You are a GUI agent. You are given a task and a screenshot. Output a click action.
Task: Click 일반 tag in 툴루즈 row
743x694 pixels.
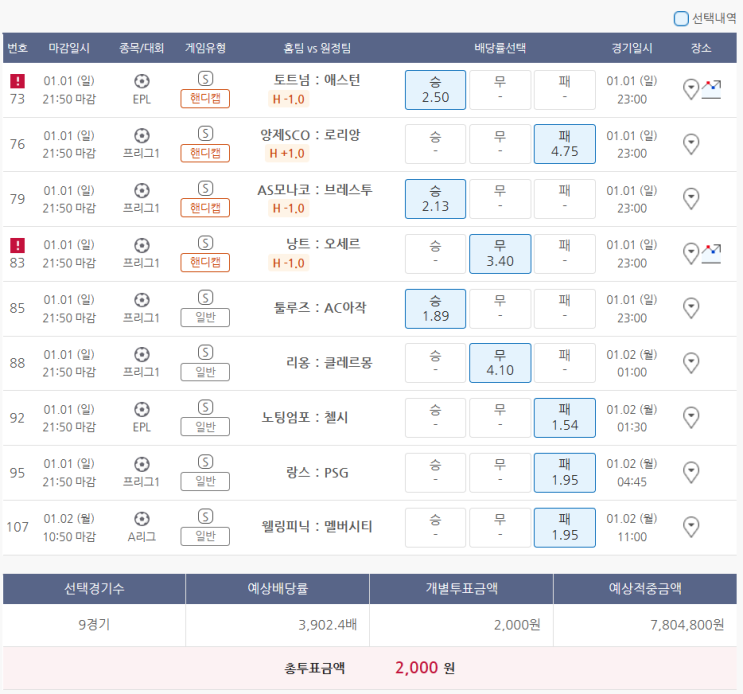(x=205, y=317)
